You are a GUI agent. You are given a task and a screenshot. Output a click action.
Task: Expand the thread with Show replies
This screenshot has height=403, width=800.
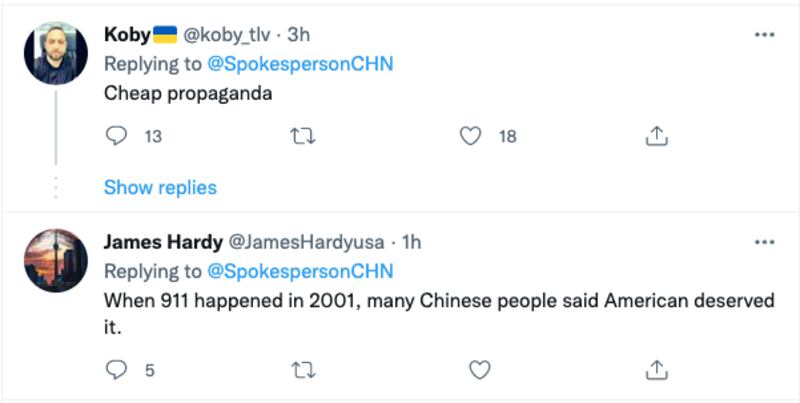[x=160, y=187]
